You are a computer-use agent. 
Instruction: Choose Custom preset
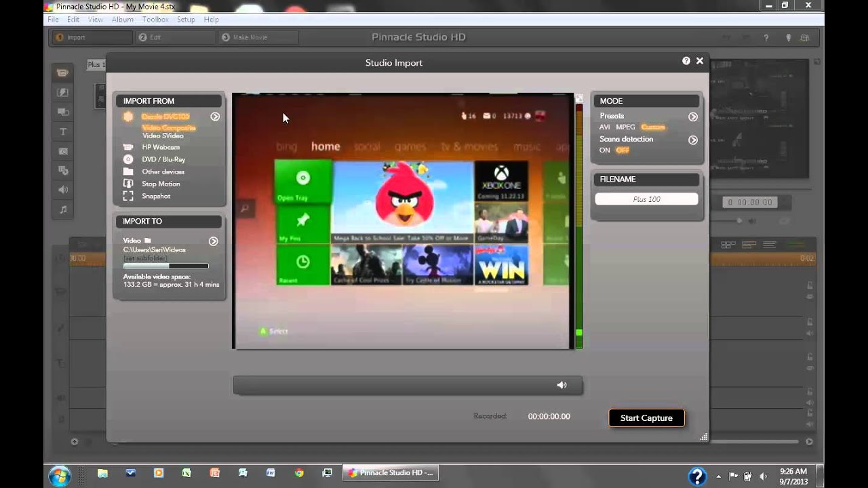pos(653,127)
